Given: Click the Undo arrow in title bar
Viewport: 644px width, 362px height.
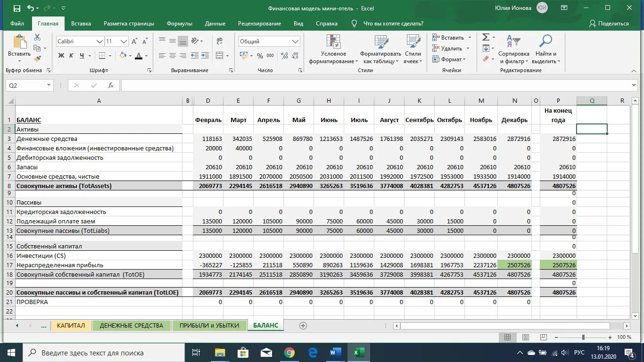Looking at the screenshot, I should pyautogui.click(x=31, y=8).
